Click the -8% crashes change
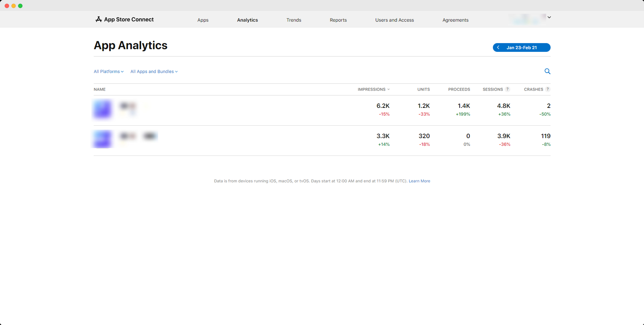Image resolution: width=644 pixels, height=325 pixels. (546, 144)
